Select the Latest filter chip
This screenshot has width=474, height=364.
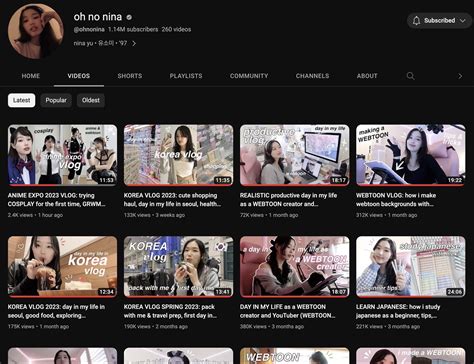tap(22, 100)
